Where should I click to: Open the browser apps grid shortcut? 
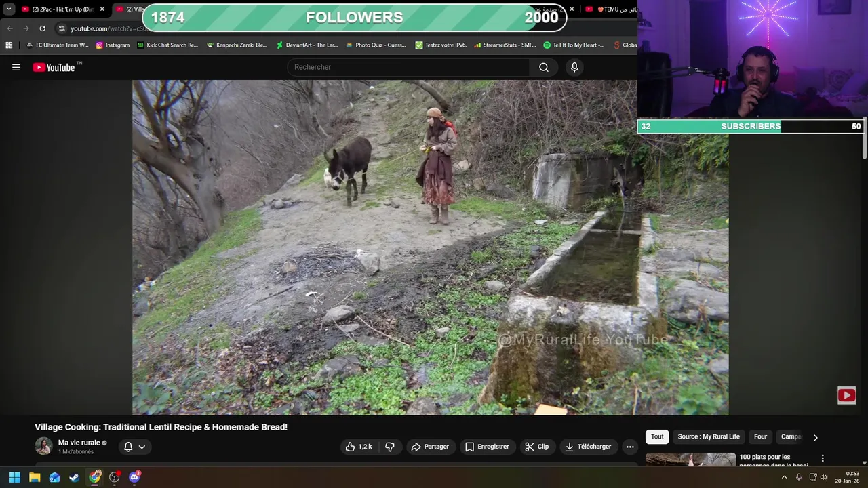pyautogui.click(x=9, y=45)
